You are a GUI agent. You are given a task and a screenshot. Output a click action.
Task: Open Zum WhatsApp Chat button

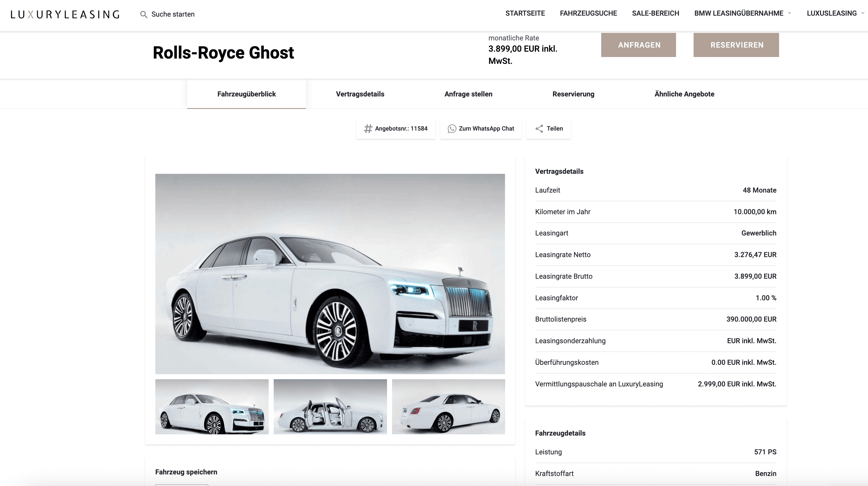click(481, 128)
